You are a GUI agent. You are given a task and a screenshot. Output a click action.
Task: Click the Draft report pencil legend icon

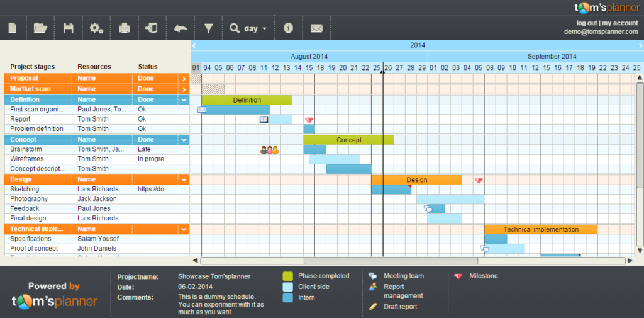point(372,307)
